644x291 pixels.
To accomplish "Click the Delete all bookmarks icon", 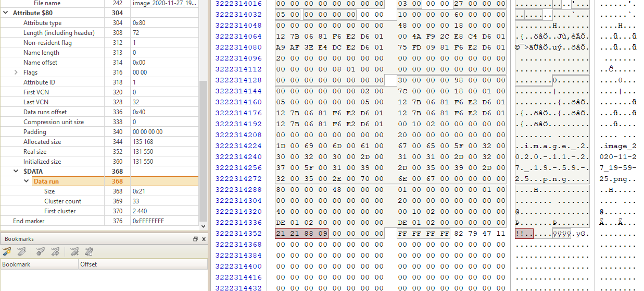I will (88, 252).
